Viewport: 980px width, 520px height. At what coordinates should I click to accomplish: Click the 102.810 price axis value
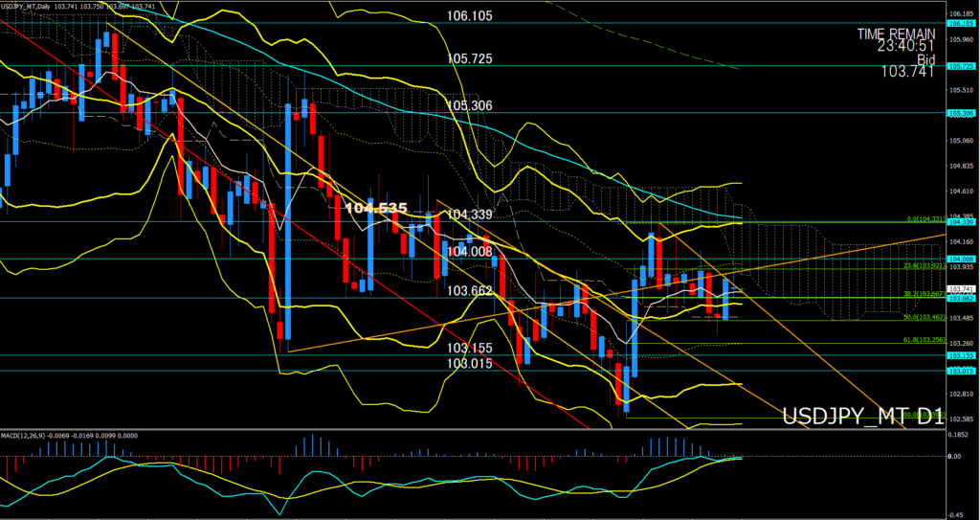click(x=963, y=394)
